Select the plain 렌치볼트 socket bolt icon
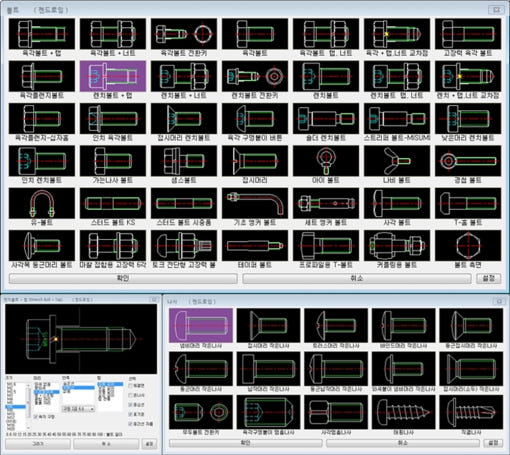Image resolution: width=510 pixels, height=455 pixels. tap(326, 76)
